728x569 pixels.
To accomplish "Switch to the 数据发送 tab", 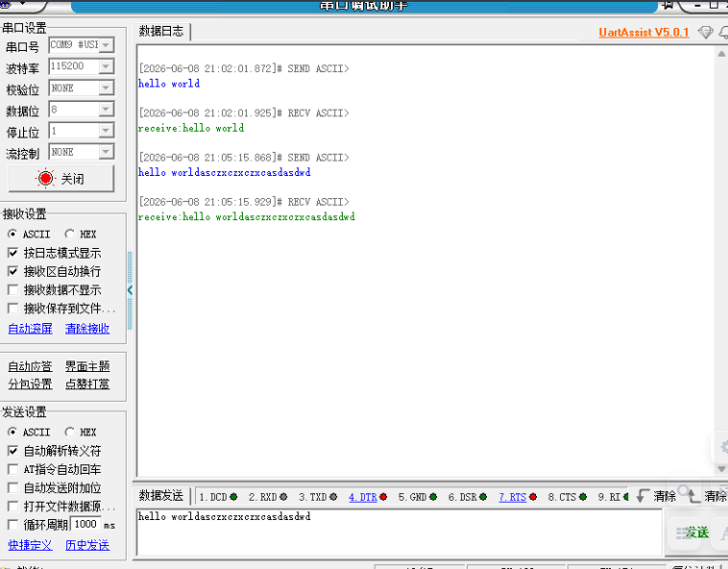I will (x=161, y=496).
